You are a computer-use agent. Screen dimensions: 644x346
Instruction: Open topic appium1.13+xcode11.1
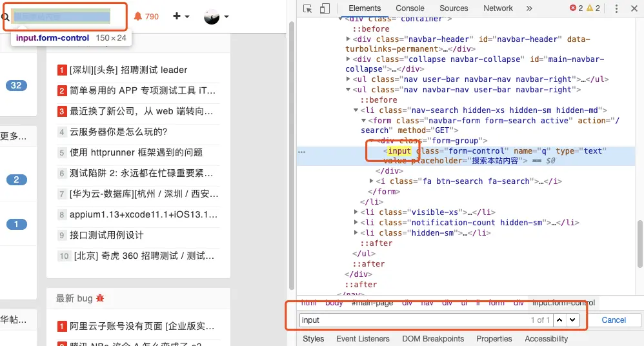[143, 214]
